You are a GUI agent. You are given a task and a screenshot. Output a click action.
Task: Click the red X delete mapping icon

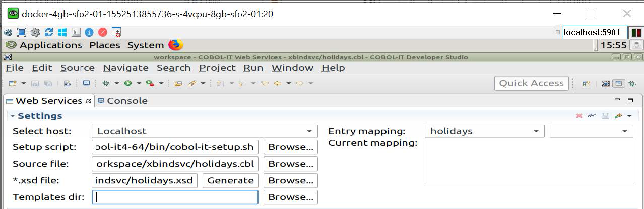[x=579, y=116]
